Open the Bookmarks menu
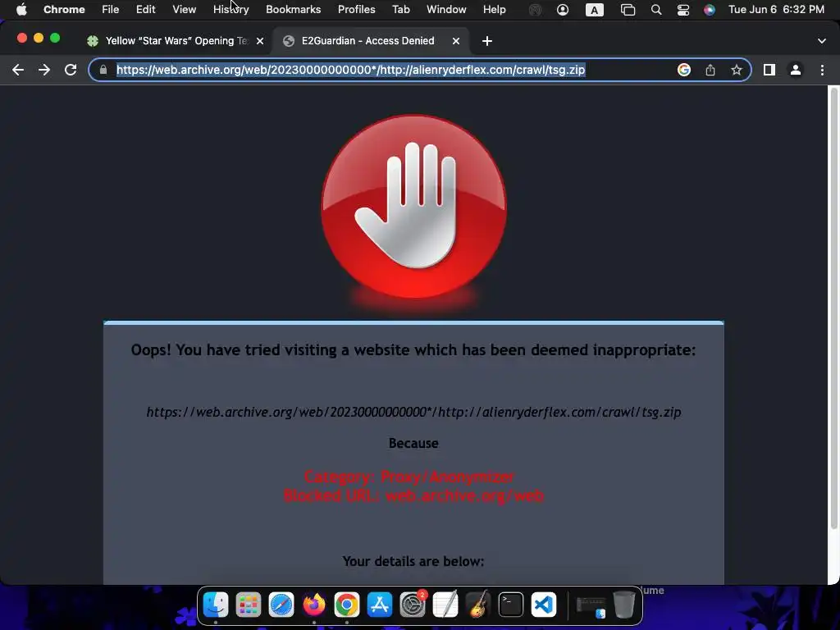The height and width of the screenshot is (630, 840). (x=293, y=9)
